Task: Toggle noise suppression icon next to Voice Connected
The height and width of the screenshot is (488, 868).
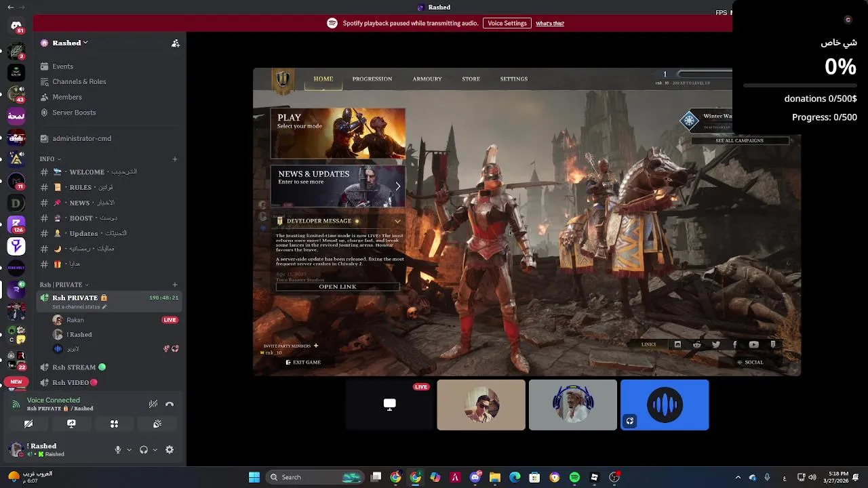Action: (x=153, y=404)
